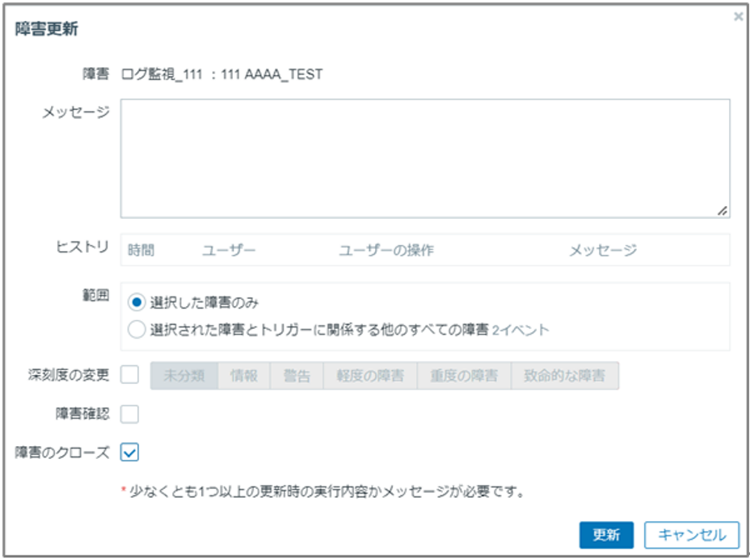The width and height of the screenshot is (750, 560).
Task: Tick the 障害確認 checkbox
Action: click(x=130, y=414)
